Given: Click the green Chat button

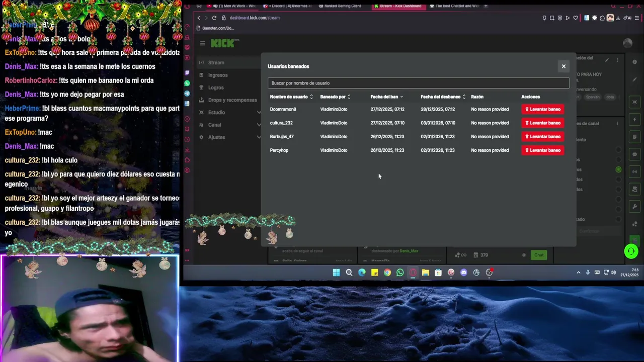Looking at the screenshot, I should click(539, 255).
